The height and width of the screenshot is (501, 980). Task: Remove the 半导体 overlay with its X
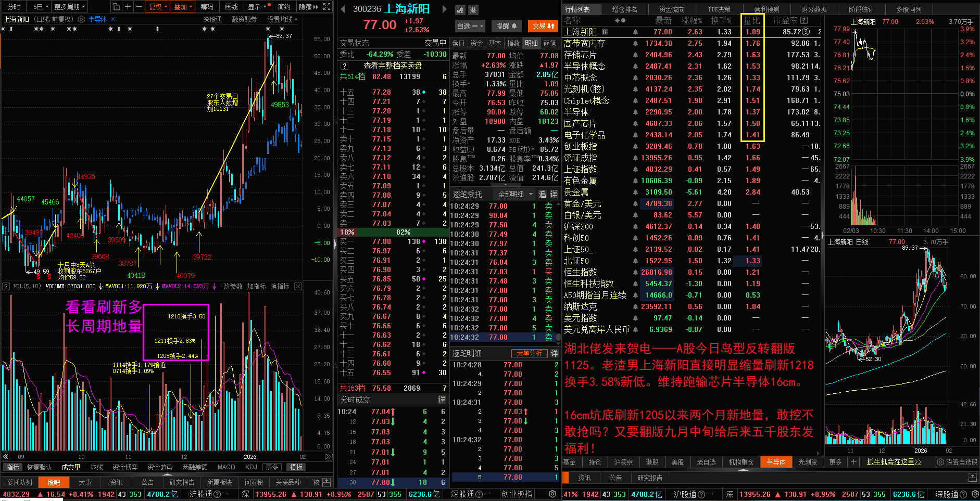pos(113,19)
